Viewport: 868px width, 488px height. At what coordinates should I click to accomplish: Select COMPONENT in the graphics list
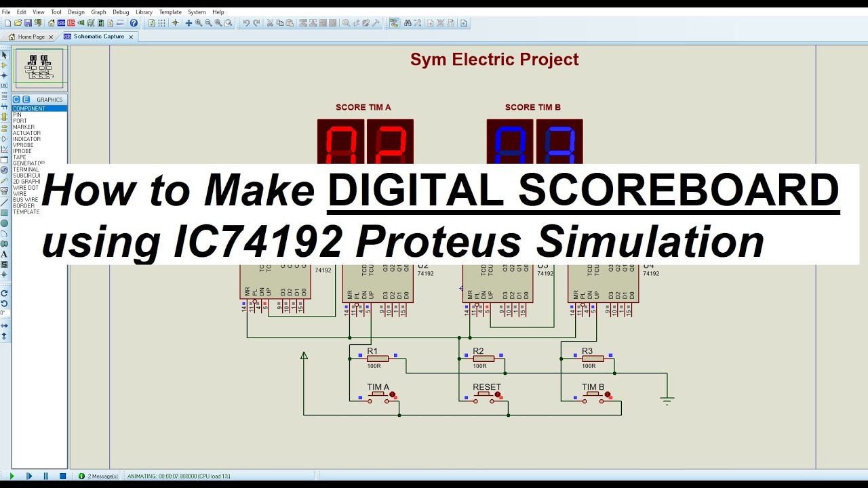click(40, 108)
